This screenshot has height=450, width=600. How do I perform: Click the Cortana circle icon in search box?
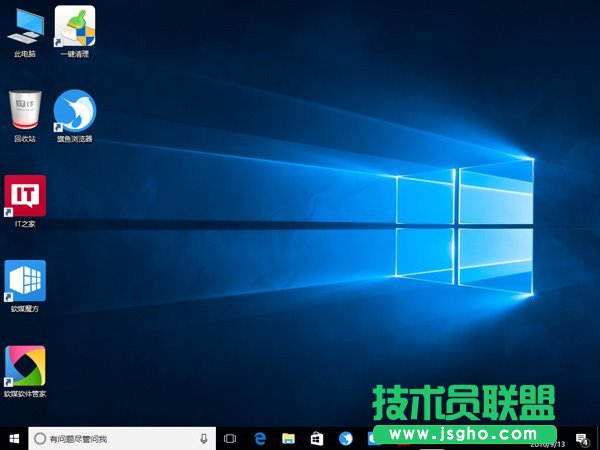pyautogui.click(x=38, y=438)
